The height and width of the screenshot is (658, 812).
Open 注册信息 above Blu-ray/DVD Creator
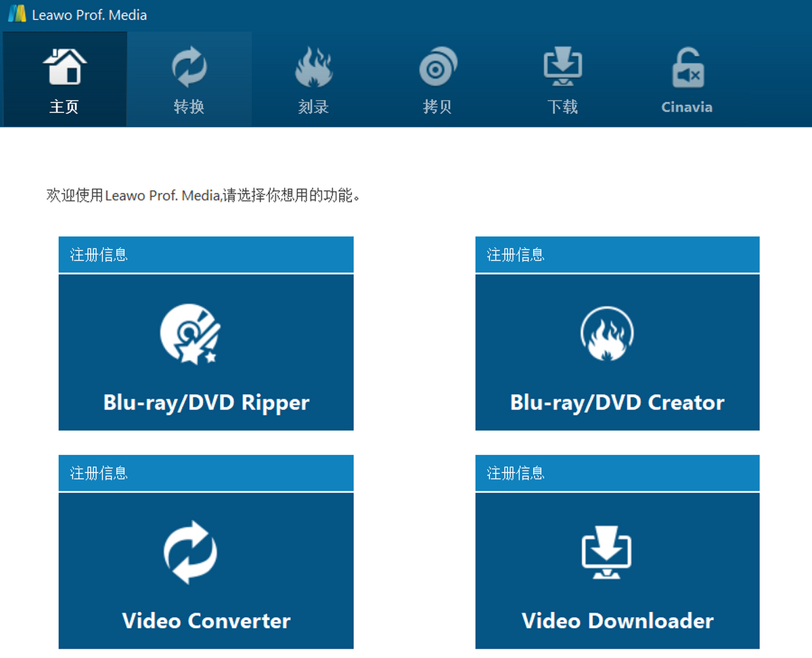pos(516,255)
